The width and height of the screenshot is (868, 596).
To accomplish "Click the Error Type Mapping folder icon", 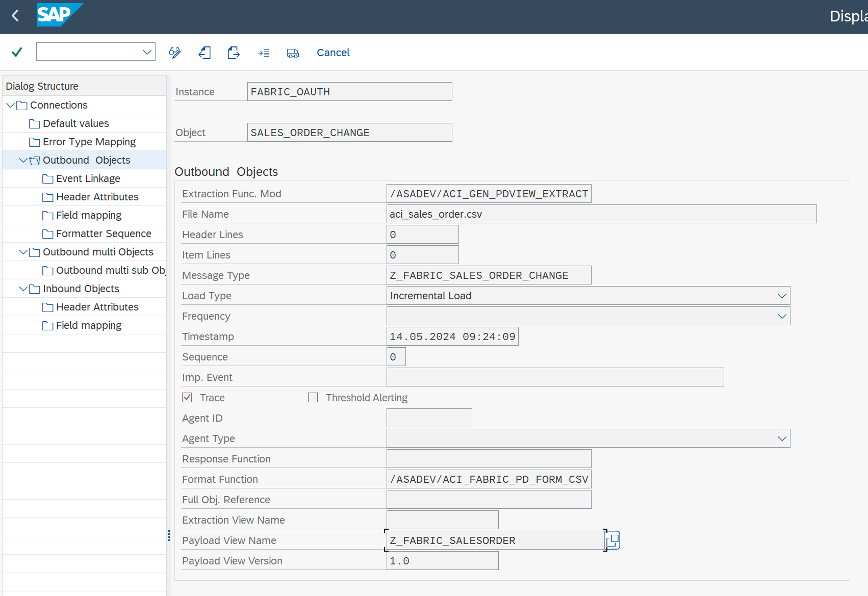I will point(35,142).
